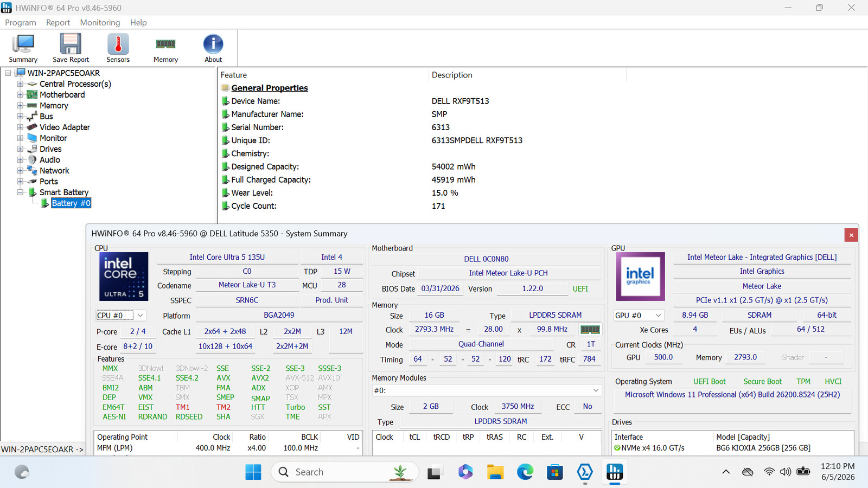Show hidden tray icons chevron

726,472
